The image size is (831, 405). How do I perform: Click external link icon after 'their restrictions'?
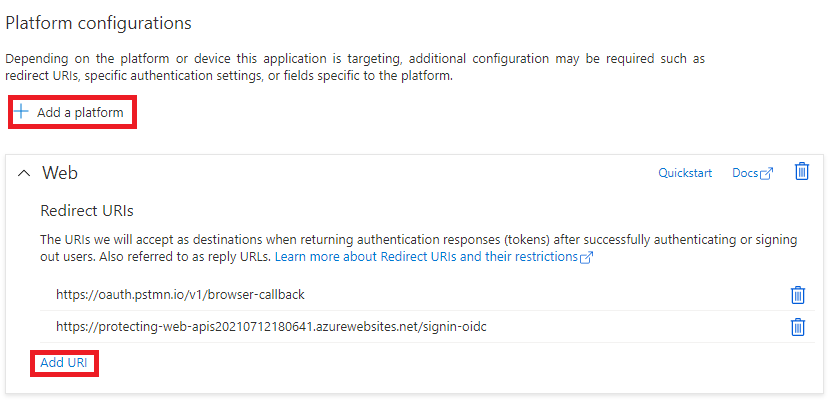(586, 258)
